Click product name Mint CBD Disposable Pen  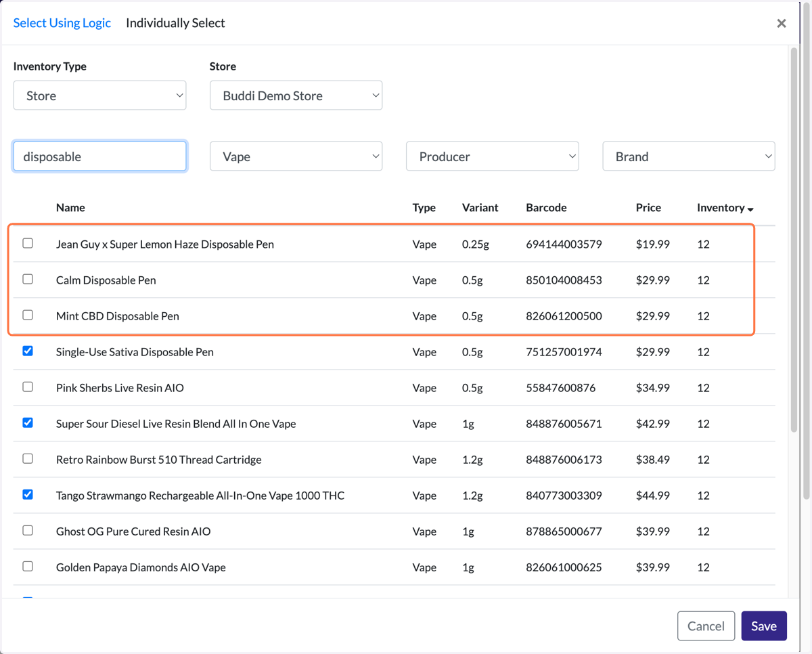(x=118, y=316)
